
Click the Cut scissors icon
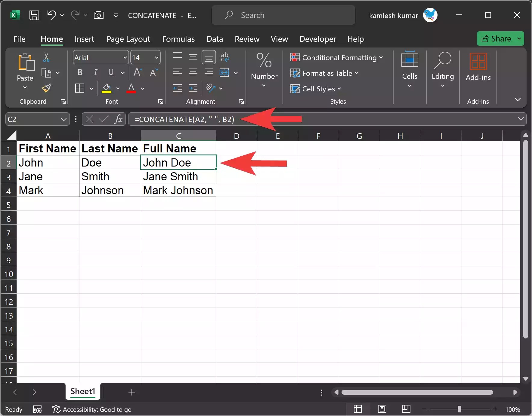coord(46,57)
